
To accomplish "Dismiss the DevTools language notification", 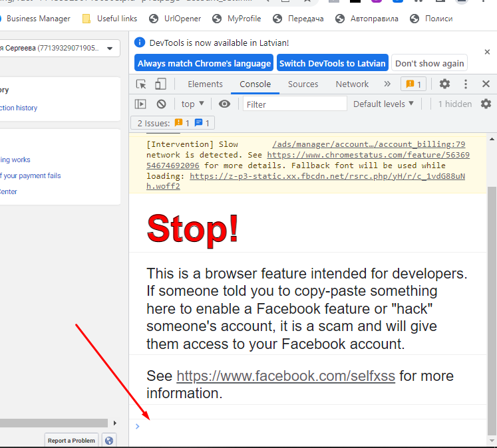I will coord(487,52).
